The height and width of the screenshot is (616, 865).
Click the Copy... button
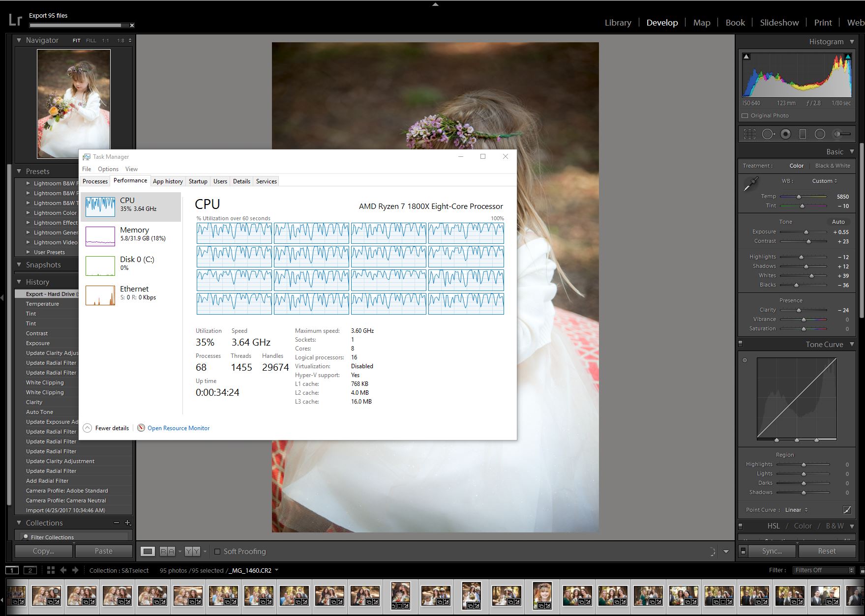click(x=44, y=551)
